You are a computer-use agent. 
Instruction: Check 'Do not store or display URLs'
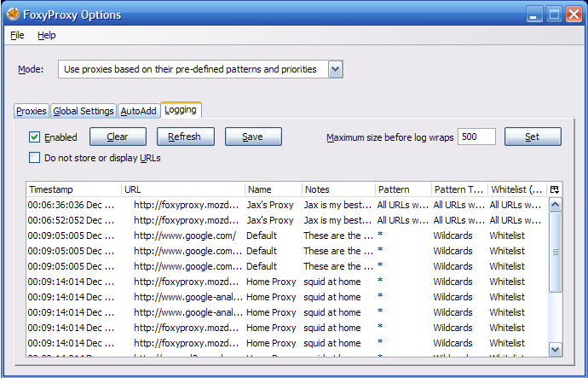click(x=34, y=158)
